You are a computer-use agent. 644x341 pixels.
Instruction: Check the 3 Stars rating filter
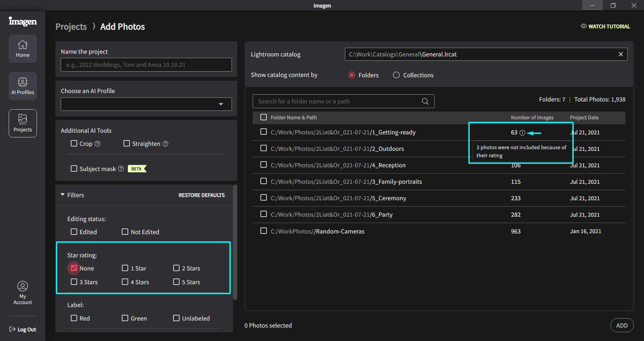click(x=74, y=282)
